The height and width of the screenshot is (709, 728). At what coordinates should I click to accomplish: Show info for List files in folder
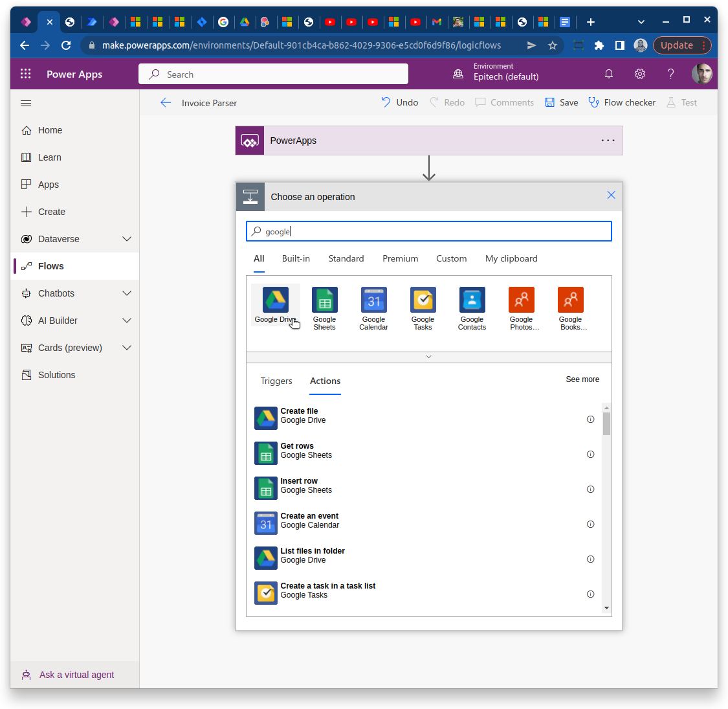(x=590, y=559)
